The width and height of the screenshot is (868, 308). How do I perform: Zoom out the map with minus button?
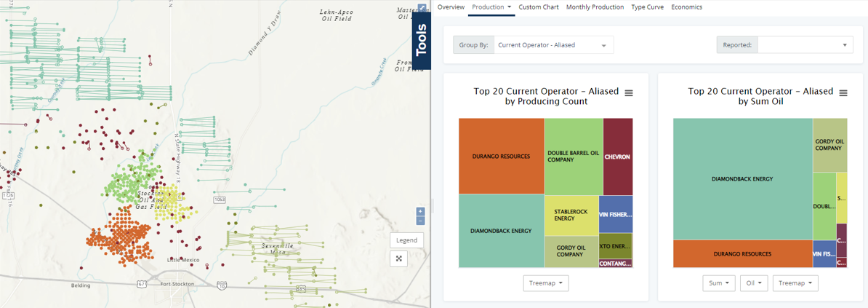(420, 221)
